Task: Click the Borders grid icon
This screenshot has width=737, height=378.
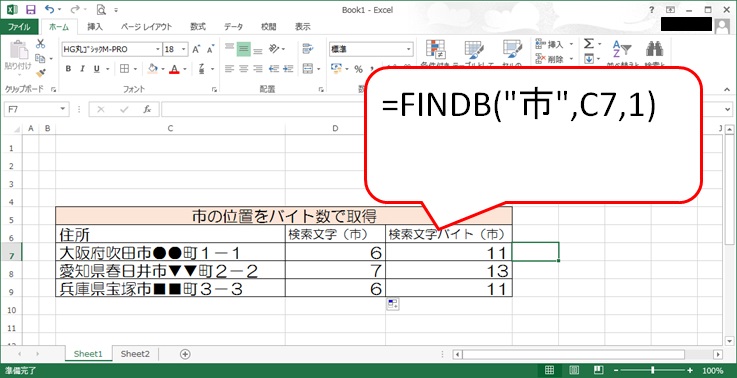Action: coord(124,69)
